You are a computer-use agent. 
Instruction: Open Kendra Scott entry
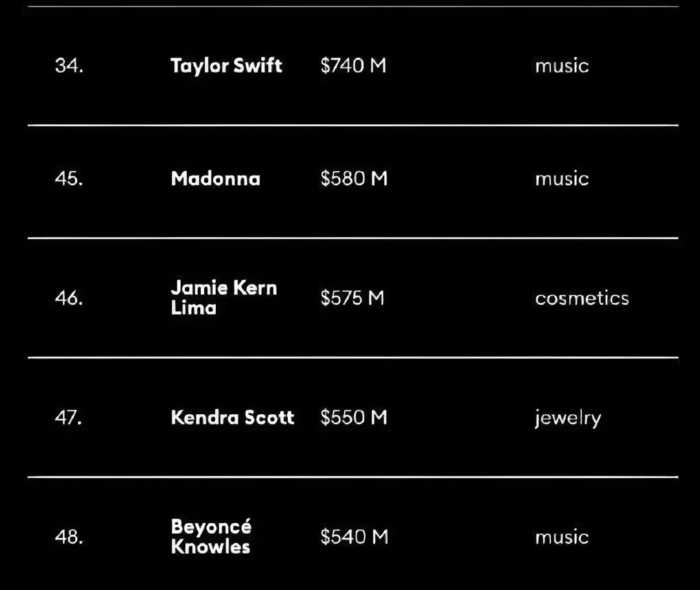click(233, 418)
